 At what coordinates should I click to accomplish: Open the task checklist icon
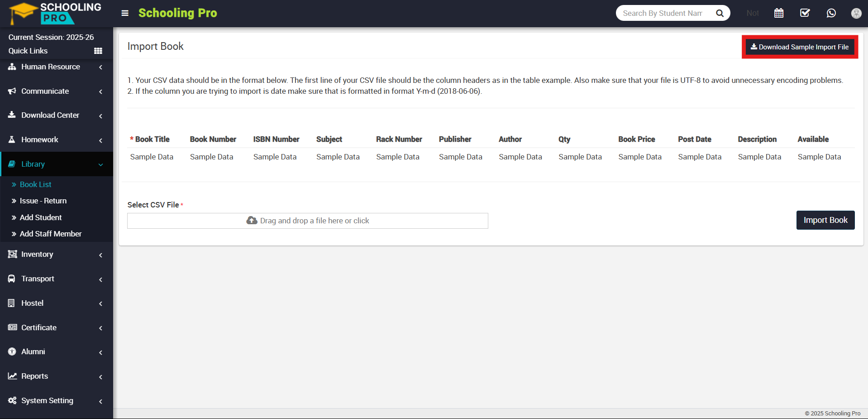point(805,13)
